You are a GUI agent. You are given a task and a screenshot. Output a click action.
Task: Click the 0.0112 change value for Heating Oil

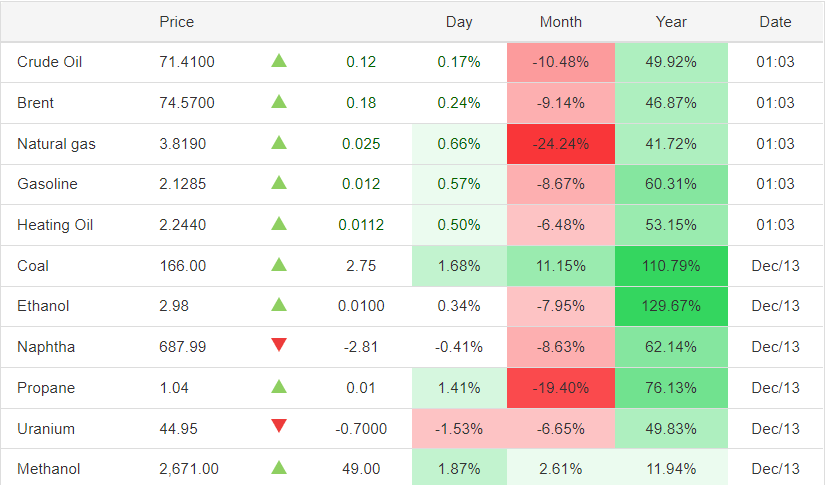coord(361,225)
